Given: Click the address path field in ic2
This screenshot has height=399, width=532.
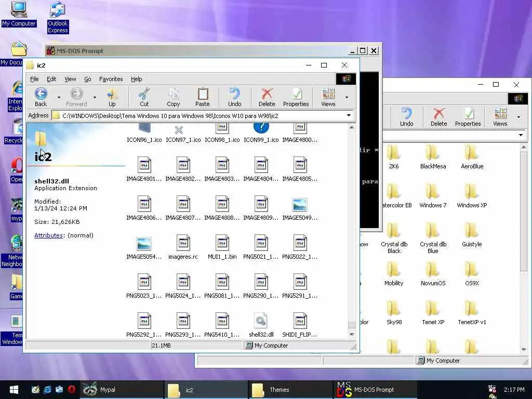Looking at the screenshot, I should point(203,116).
